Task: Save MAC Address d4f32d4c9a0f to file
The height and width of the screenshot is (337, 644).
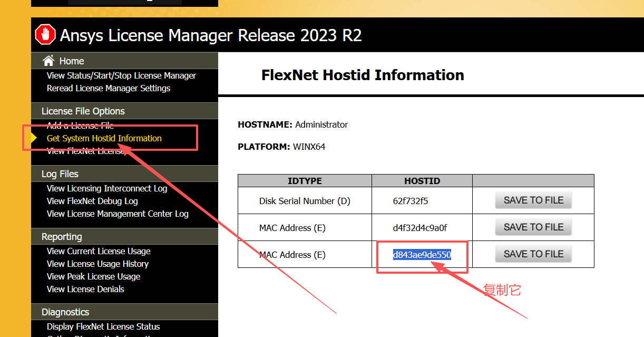Action: click(533, 227)
